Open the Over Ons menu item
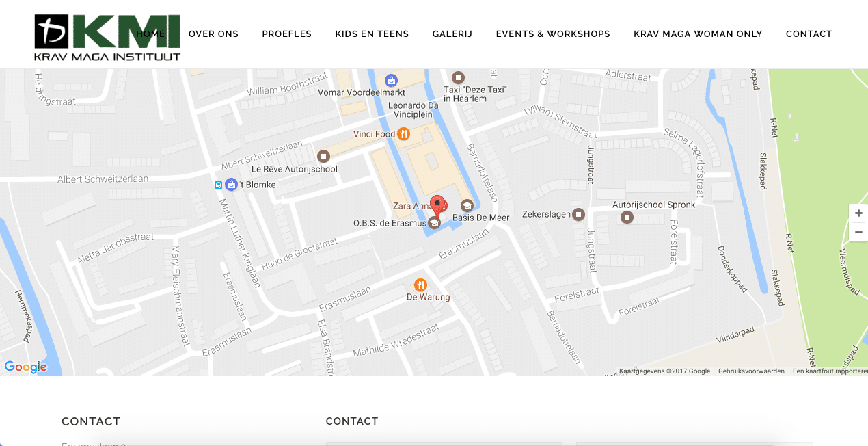 click(213, 34)
